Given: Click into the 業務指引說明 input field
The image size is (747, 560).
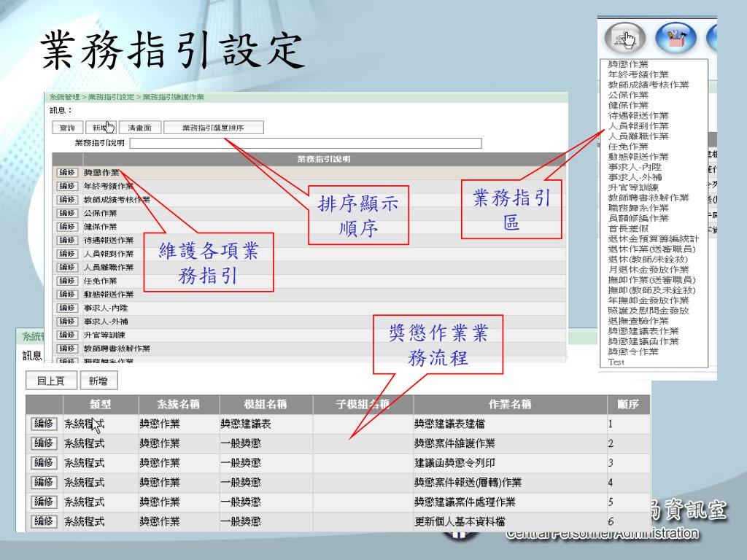Looking at the screenshot, I should tap(306, 143).
